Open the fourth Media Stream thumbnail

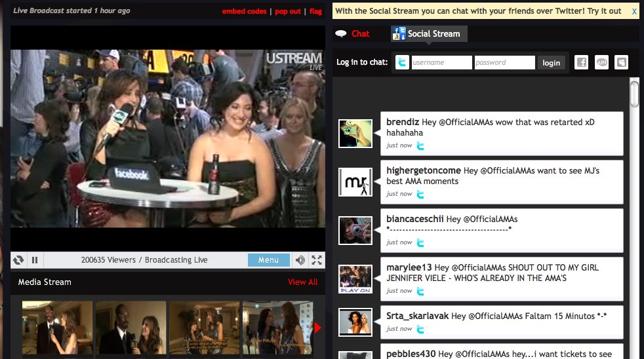tap(277, 328)
